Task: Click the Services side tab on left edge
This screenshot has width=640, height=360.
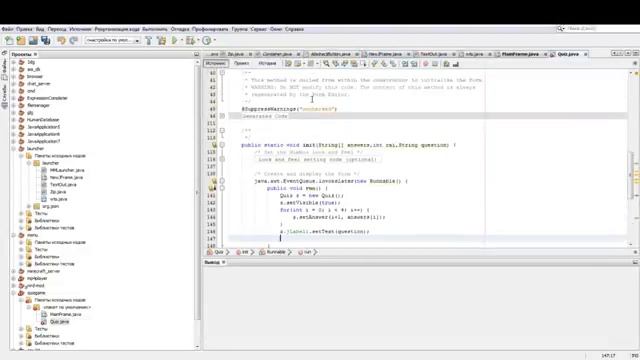Action: (4, 96)
